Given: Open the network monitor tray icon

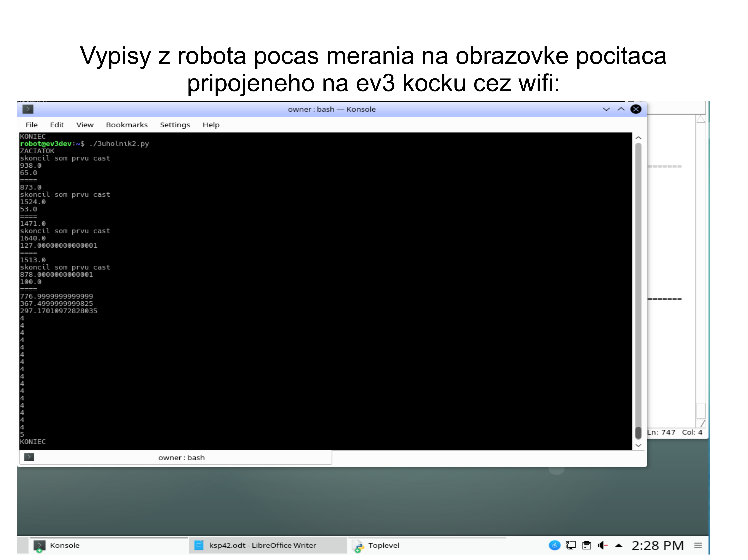Looking at the screenshot, I should tap(570, 545).
